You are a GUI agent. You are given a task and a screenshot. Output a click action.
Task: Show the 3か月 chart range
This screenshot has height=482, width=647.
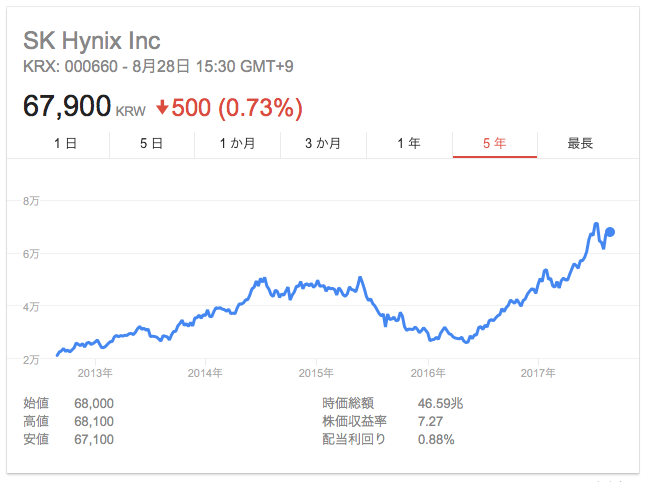(x=323, y=143)
